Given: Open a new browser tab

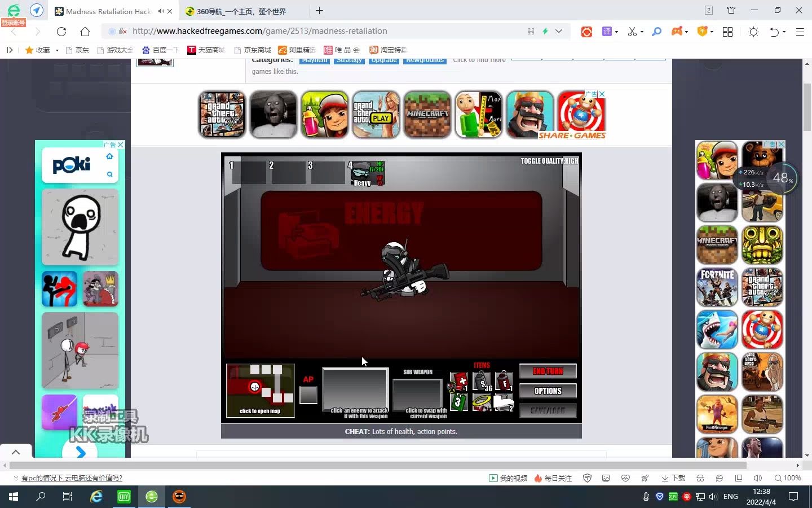Looking at the screenshot, I should [x=319, y=11].
